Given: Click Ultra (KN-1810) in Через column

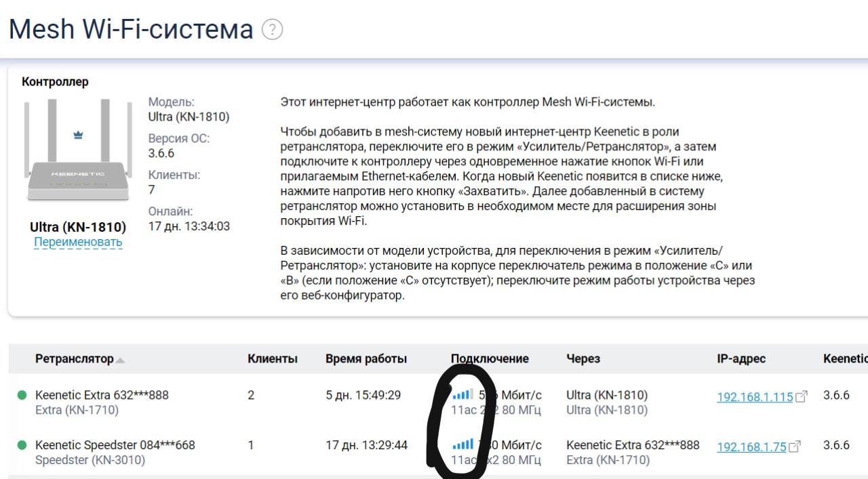Looking at the screenshot, I should point(607,395).
